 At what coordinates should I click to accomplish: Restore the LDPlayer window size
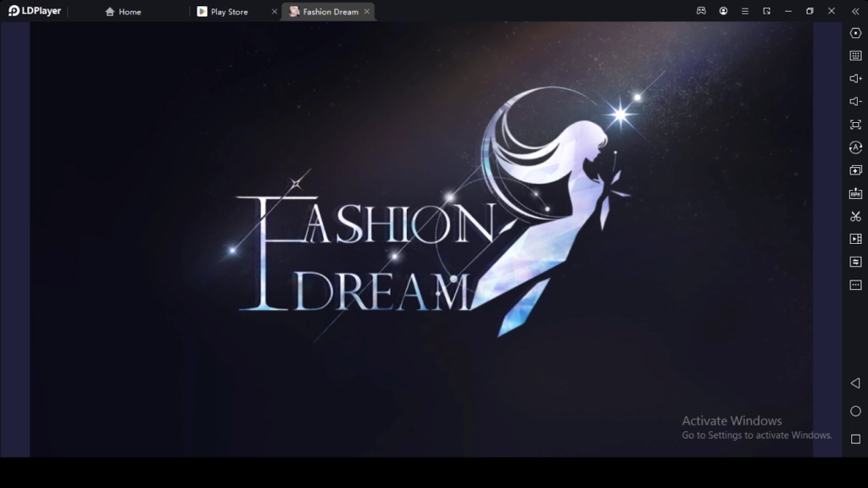click(810, 11)
